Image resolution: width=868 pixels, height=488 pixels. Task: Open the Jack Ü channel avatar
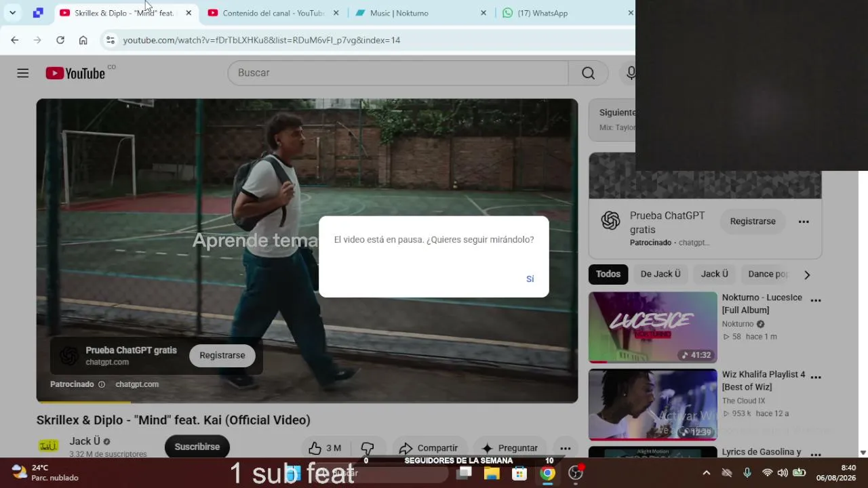[48, 446]
